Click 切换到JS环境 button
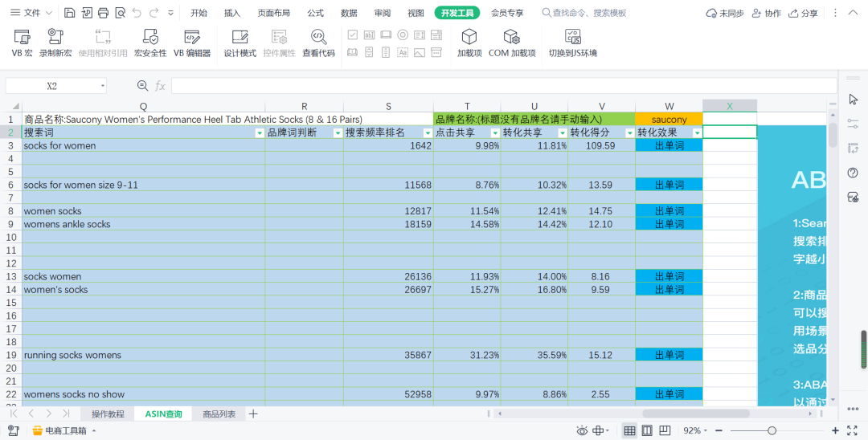Viewport: 868px width, 440px height. [x=572, y=43]
